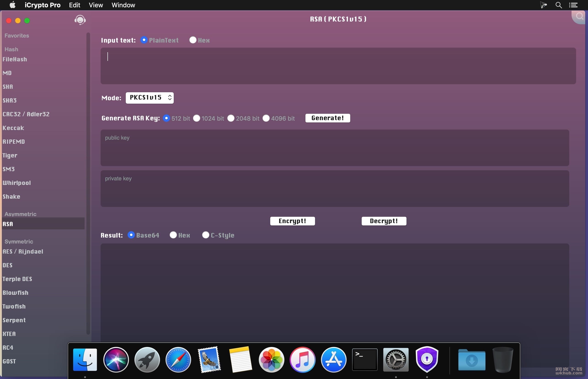The height and width of the screenshot is (379, 588).
Task: Select Tiger in sidebar
Action: [10, 156]
